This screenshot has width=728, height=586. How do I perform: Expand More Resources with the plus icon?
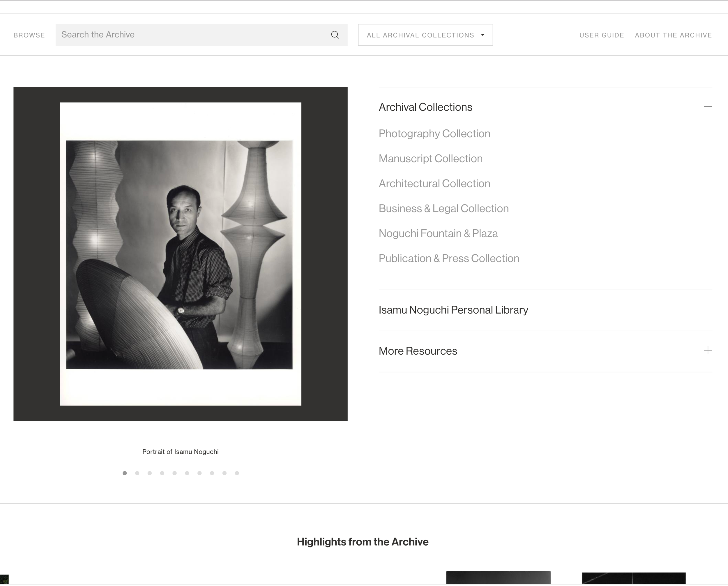coord(708,351)
